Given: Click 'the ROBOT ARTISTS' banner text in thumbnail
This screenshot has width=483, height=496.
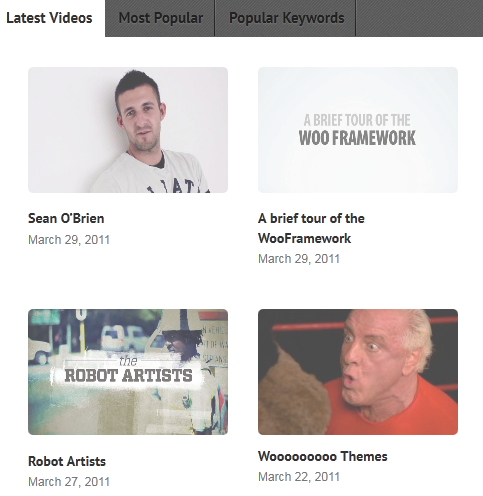Looking at the screenshot, I should click(128, 370).
